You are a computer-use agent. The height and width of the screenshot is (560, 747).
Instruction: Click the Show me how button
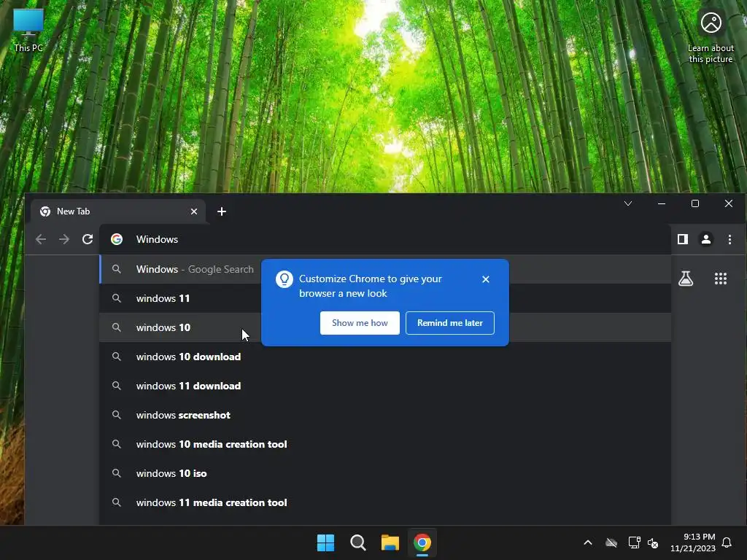tap(360, 323)
